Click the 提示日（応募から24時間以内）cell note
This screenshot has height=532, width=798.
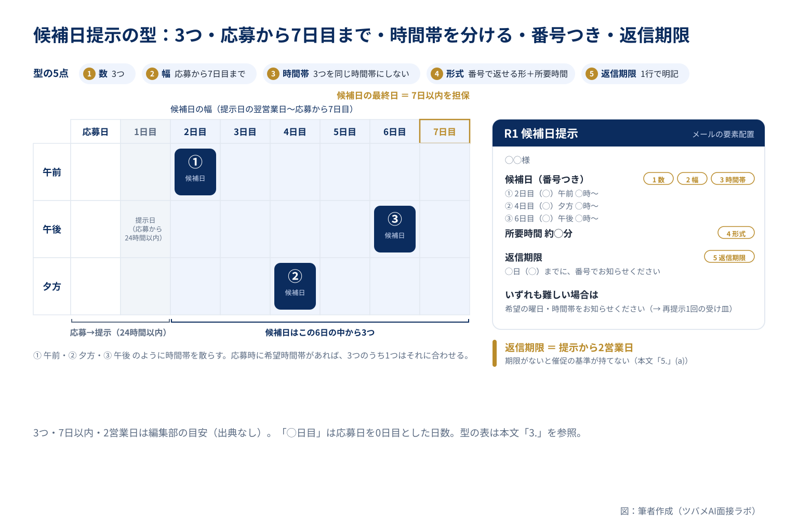145,229
